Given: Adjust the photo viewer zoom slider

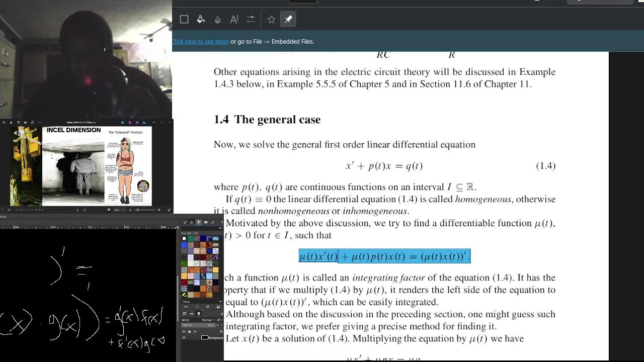Looking at the screenshot, I should (x=145, y=210).
